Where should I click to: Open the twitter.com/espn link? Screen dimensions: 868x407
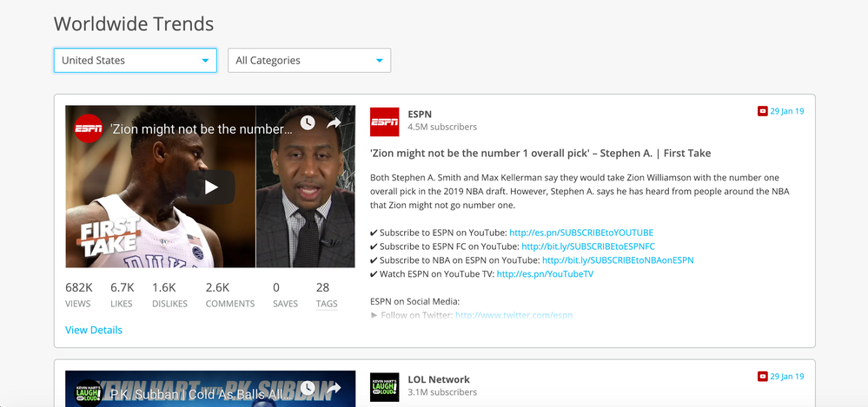click(514, 315)
